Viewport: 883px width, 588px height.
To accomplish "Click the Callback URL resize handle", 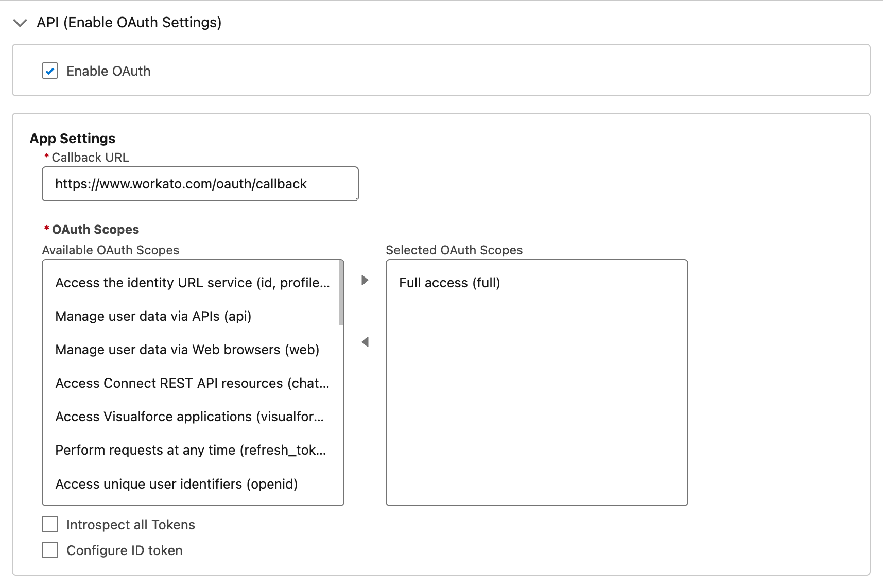I will [356, 200].
